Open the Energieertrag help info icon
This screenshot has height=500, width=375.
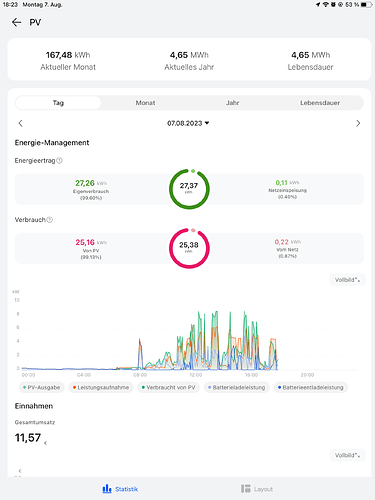tap(59, 161)
